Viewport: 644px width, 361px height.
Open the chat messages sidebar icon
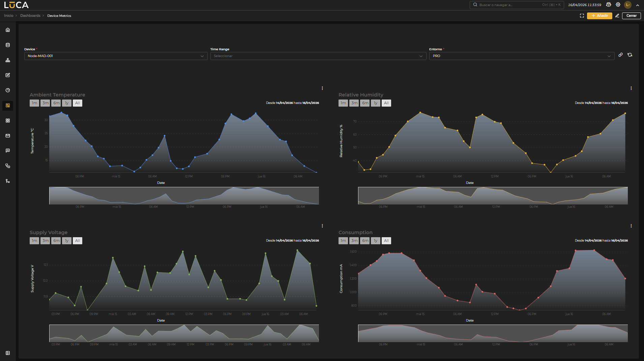8,150
